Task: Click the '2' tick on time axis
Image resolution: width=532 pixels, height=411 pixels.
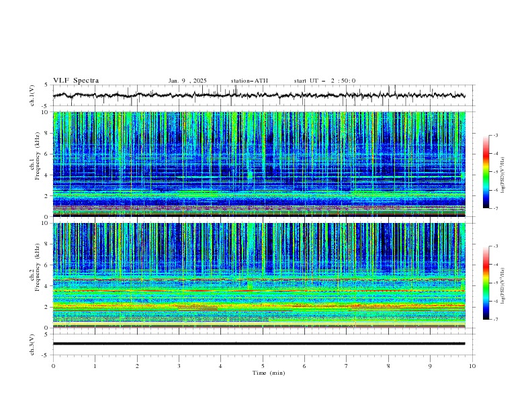Action: coord(137,366)
